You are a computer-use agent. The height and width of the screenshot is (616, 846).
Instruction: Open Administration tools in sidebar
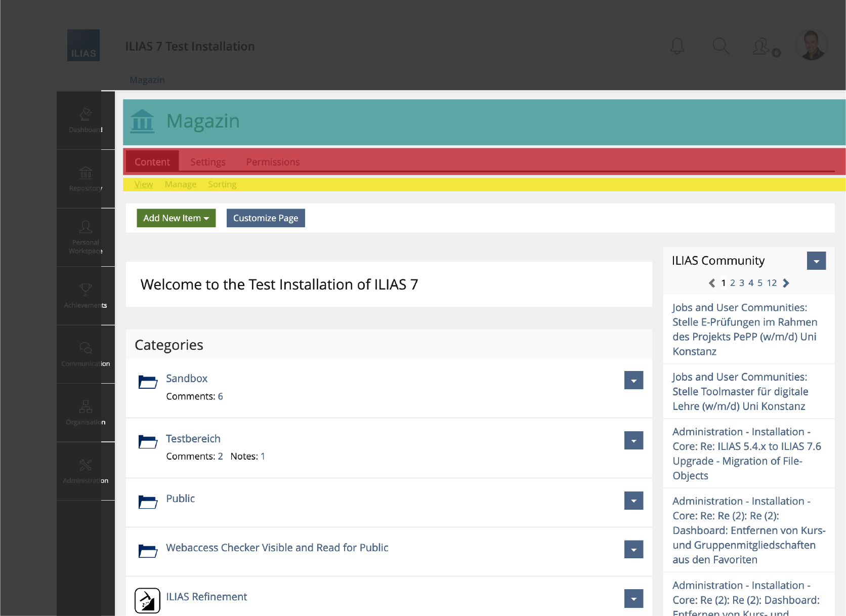(86, 471)
